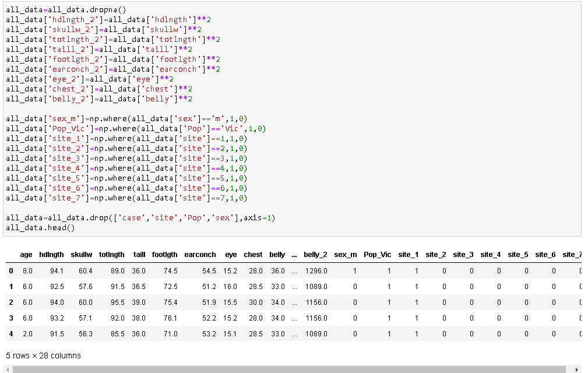Click the code line defining 'Pop_Vic'

point(136,129)
